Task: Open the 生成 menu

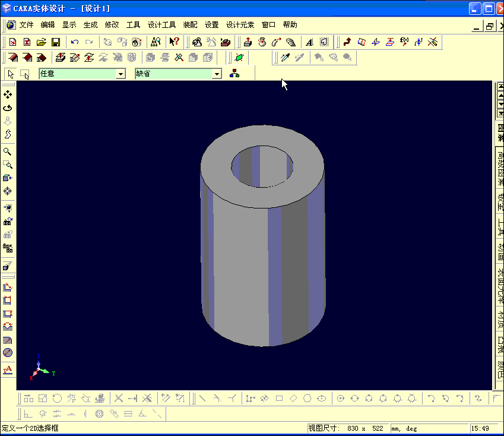Action: [x=90, y=25]
